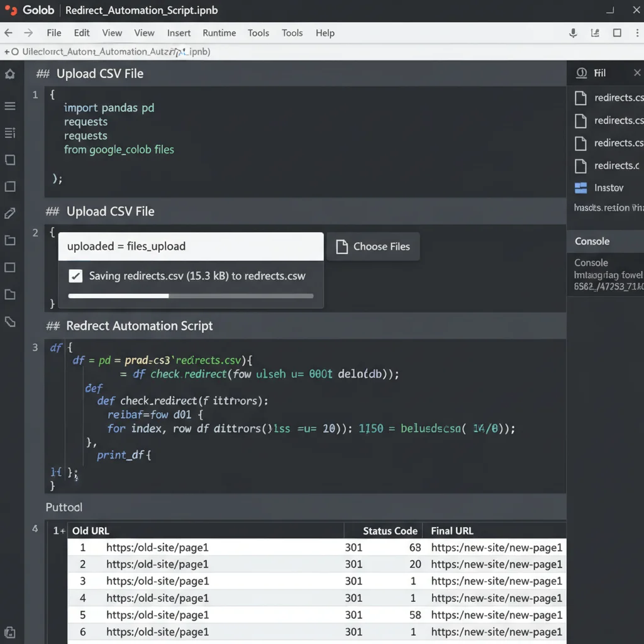Click the tag icon in left sidebar

tap(10, 321)
